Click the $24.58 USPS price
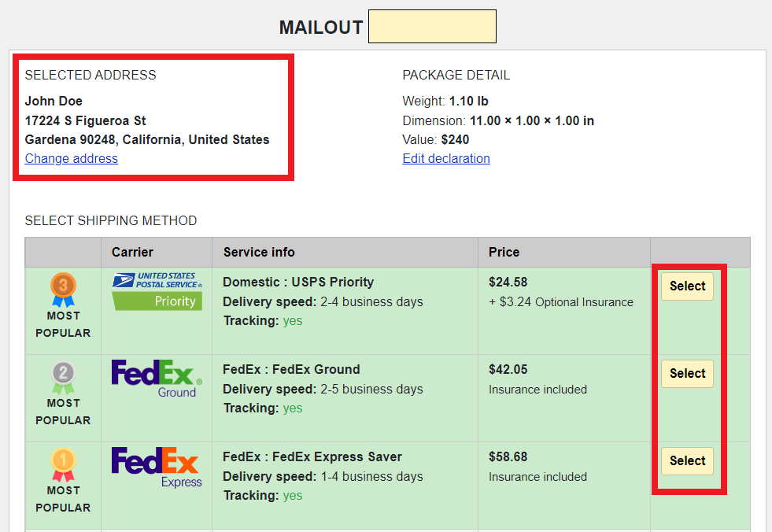Screen dimensions: 772x532 [x=508, y=283]
